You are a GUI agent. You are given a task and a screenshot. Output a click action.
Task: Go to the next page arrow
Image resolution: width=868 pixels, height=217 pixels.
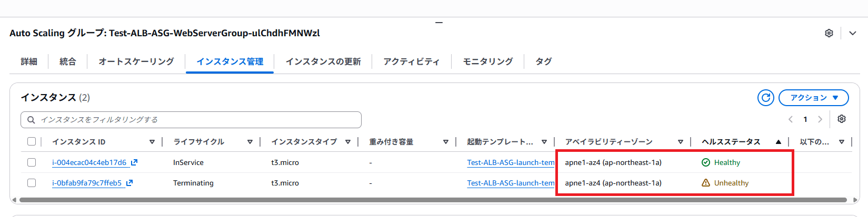tap(820, 119)
